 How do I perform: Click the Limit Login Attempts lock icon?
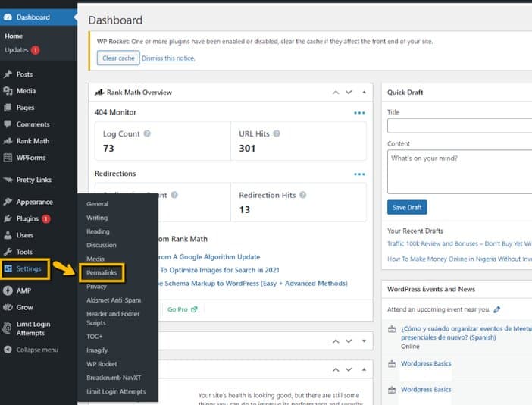pyautogui.click(x=7, y=328)
